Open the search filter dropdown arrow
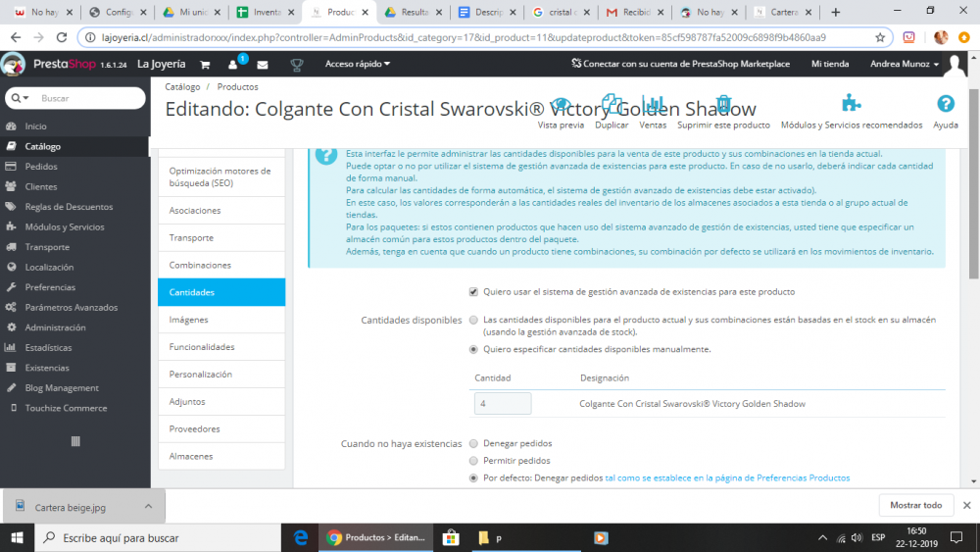Screen dimensions: 980x552 click(21, 98)
